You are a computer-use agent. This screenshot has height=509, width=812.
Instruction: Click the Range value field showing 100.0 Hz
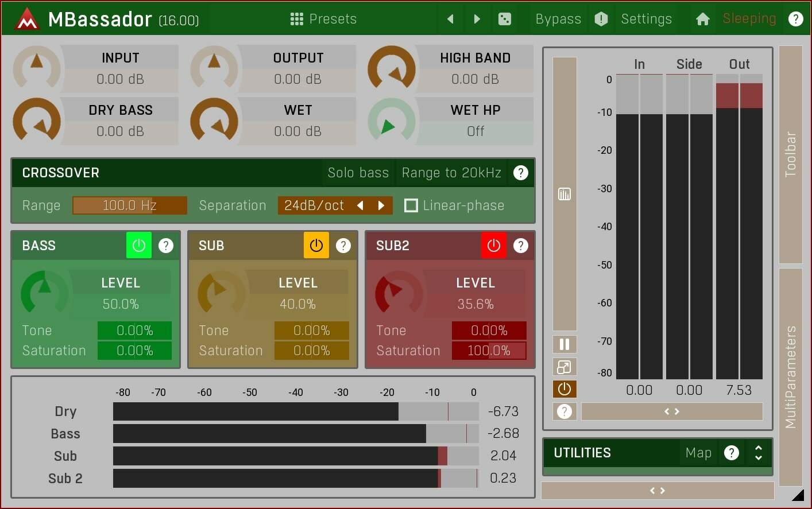(x=129, y=205)
